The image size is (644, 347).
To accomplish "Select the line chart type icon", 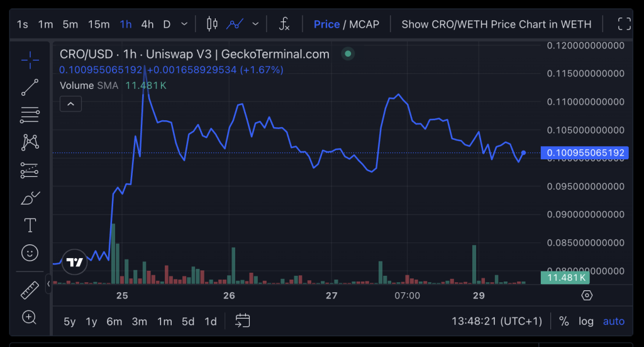I will 235,24.
